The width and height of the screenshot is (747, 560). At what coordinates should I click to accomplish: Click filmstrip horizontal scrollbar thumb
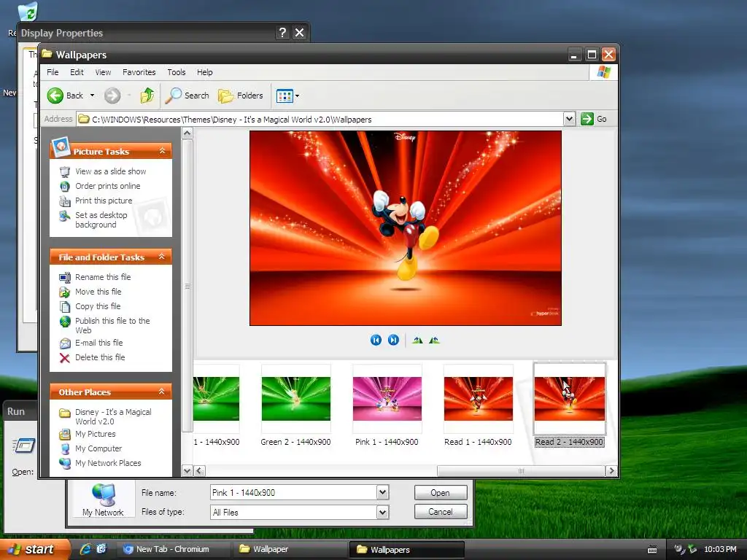pyautogui.click(x=521, y=471)
